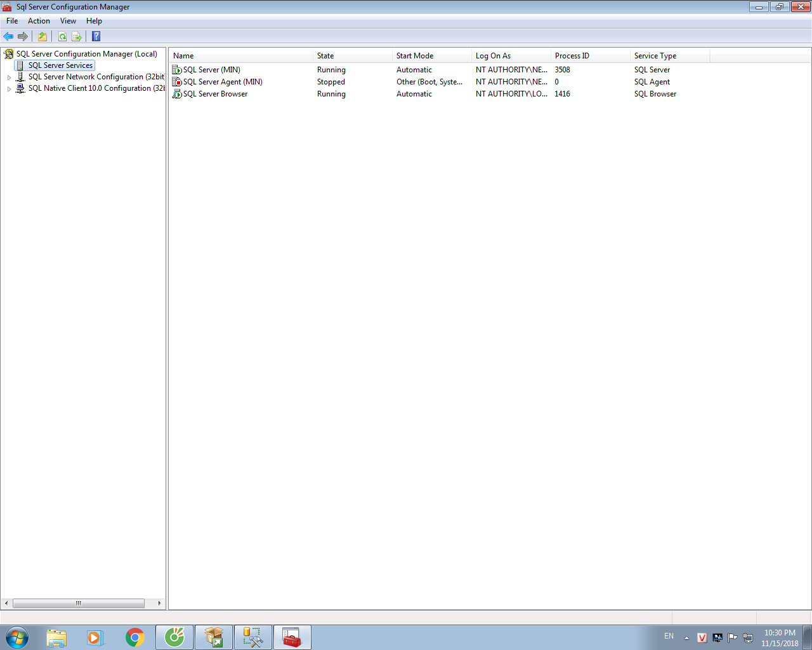Screen dimensions: 812x650
Task: Open the Action menu
Action: [x=39, y=21]
